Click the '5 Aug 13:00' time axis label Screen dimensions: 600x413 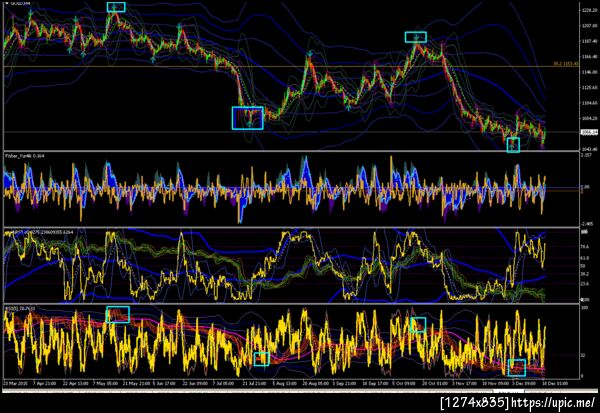(x=284, y=383)
